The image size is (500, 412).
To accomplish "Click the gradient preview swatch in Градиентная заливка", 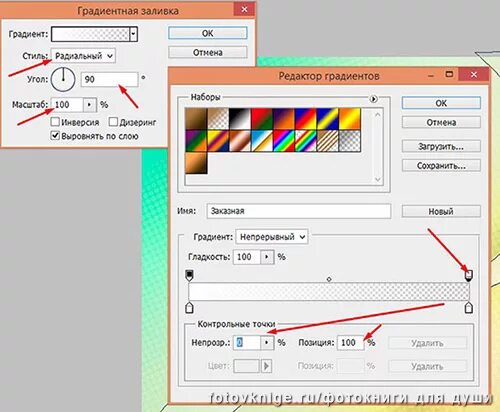I will (x=90, y=34).
